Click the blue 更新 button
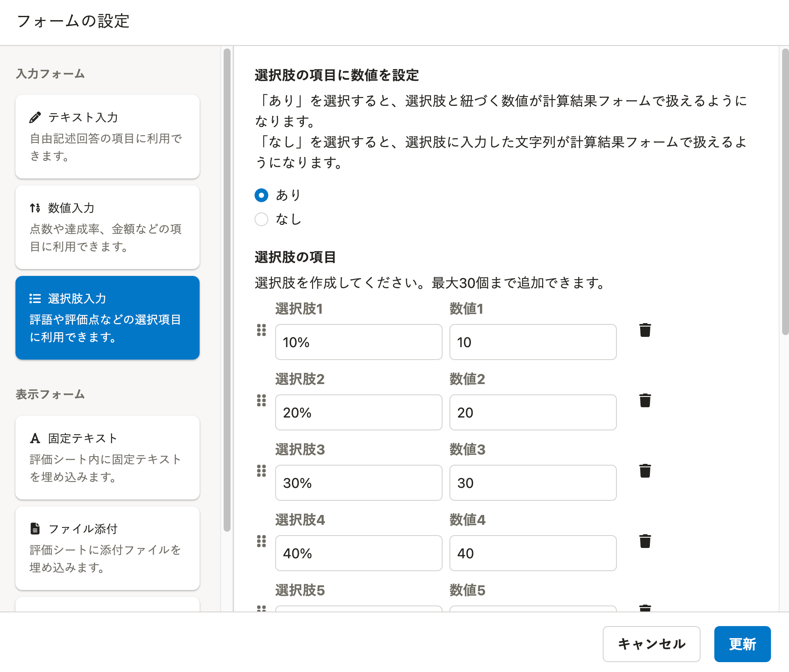Screen dimensions: 789x672 click(x=742, y=644)
